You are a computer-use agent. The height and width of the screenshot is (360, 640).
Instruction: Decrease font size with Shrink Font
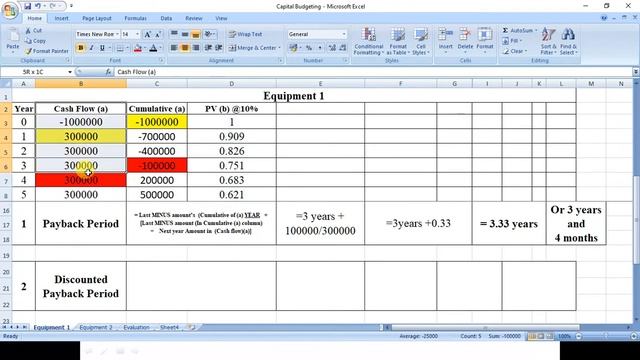158,34
